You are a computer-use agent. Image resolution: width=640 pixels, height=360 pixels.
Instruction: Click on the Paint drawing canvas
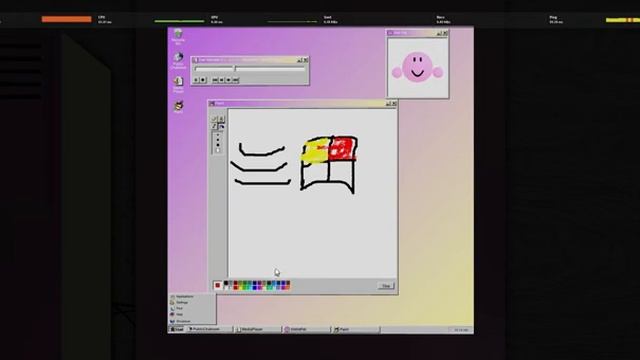(x=312, y=193)
